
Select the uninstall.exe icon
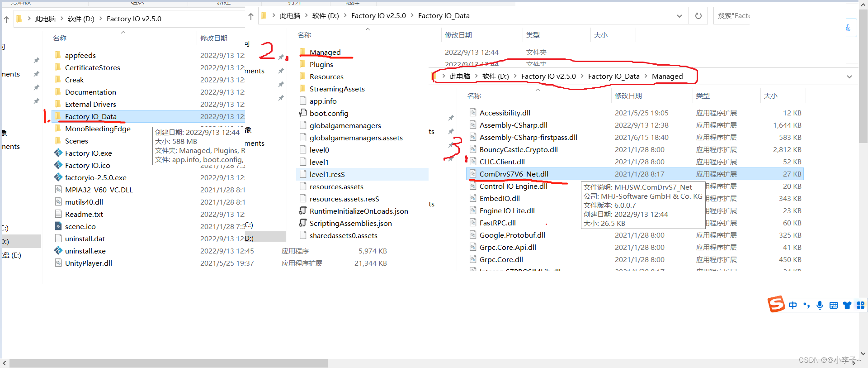(x=58, y=251)
